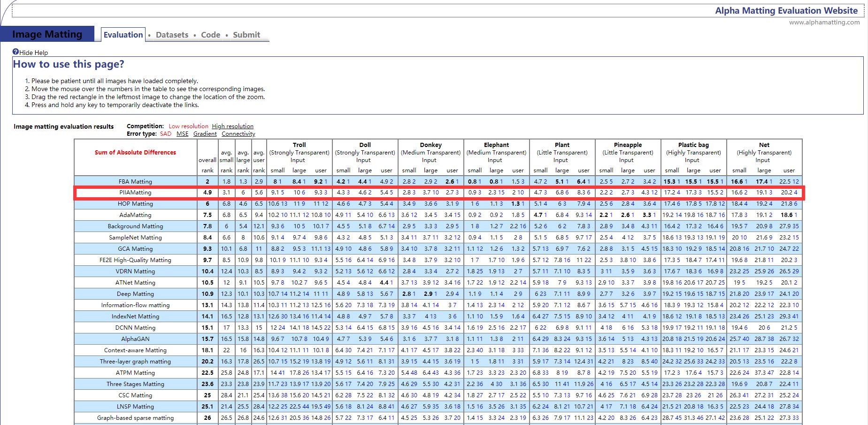Select Low resolution competition link
The image size is (868, 425).
[188, 126]
